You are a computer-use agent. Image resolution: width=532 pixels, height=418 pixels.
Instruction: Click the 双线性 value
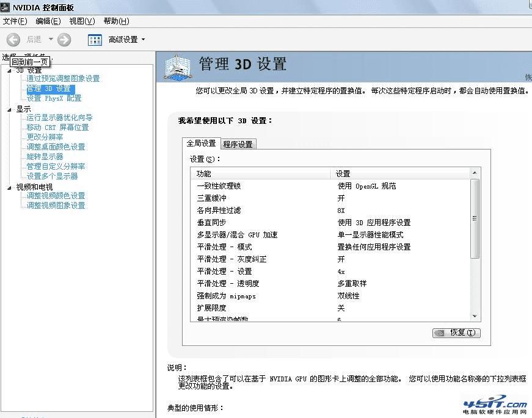coord(348,296)
